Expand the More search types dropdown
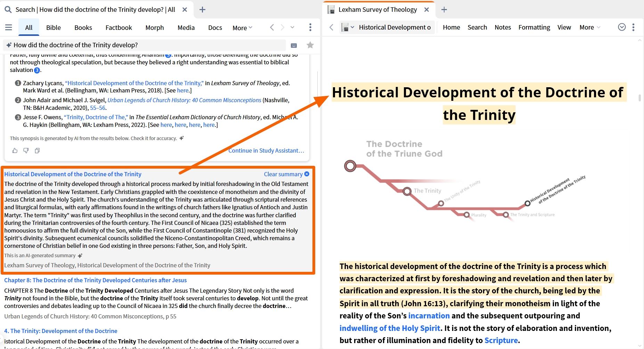The image size is (644, 349). click(x=242, y=28)
